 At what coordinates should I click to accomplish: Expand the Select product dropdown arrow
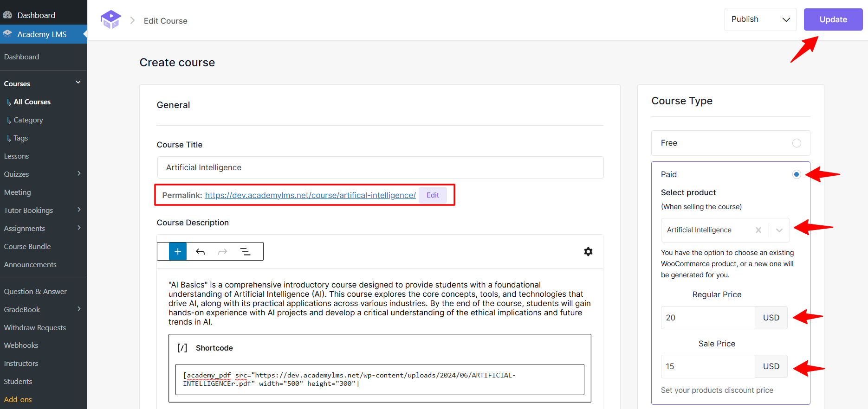click(x=779, y=230)
